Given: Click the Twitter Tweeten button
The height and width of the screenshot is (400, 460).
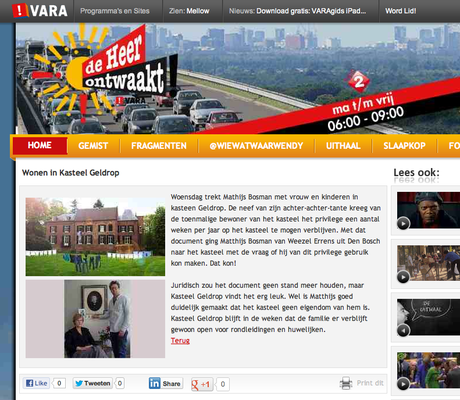Looking at the screenshot, I should 93,383.
